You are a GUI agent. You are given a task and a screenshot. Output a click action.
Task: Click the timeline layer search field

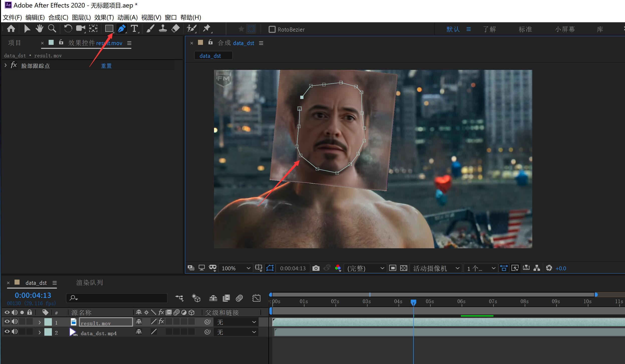click(x=117, y=298)
